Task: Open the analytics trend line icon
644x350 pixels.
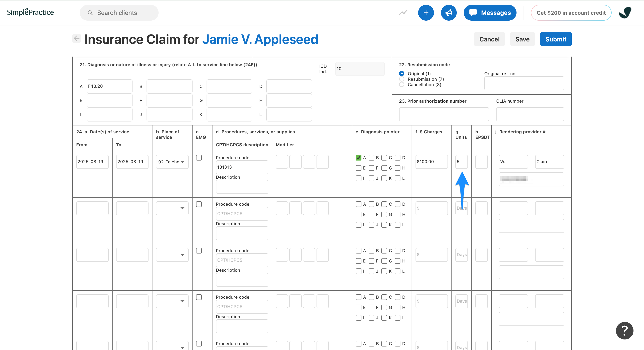Action: click(403, 12)
